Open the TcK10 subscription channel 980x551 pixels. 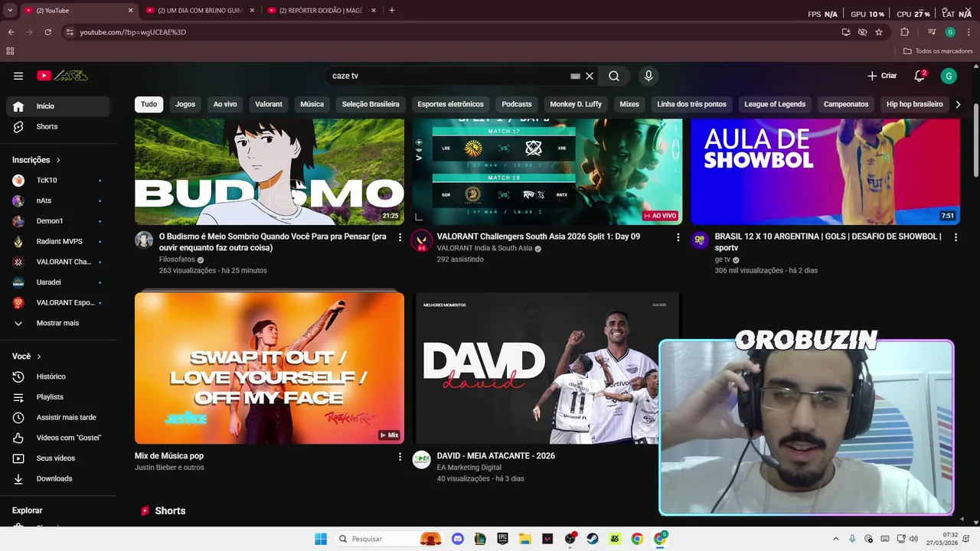pyautogui.click(x=58, y=180)
